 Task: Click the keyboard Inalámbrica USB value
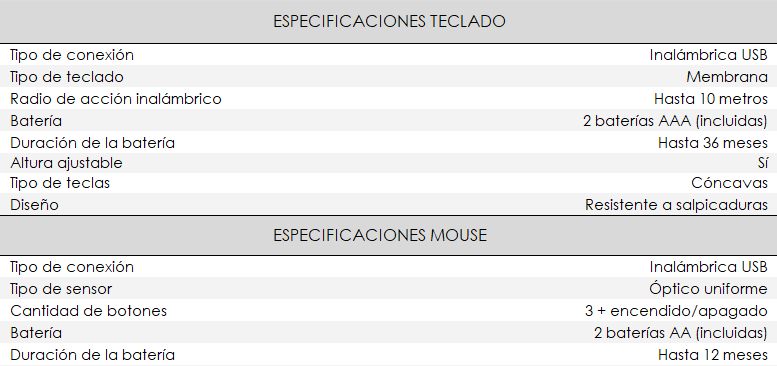pyautogui.click(x=709, y=54)
